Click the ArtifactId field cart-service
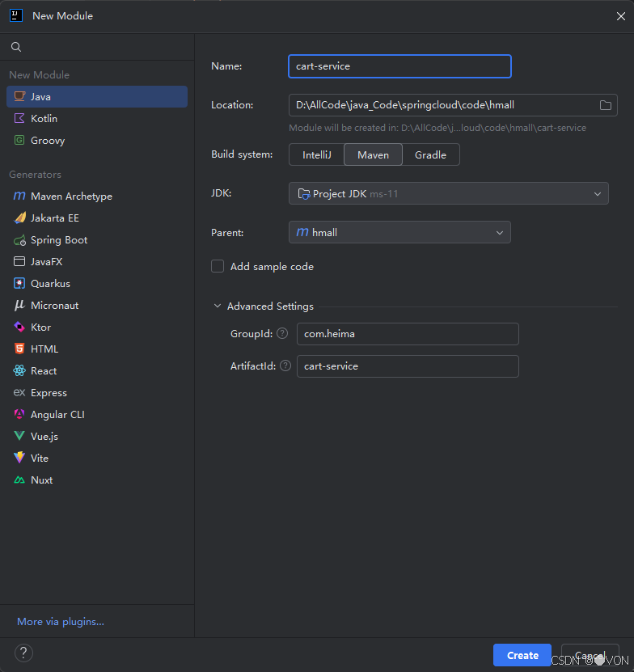The image size is (634, 672). [x=408, y=366]
